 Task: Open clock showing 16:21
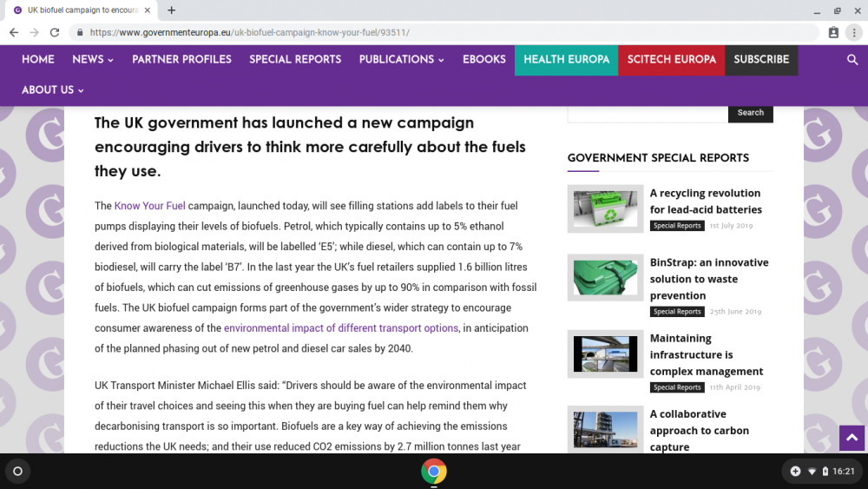coord(844,472)
